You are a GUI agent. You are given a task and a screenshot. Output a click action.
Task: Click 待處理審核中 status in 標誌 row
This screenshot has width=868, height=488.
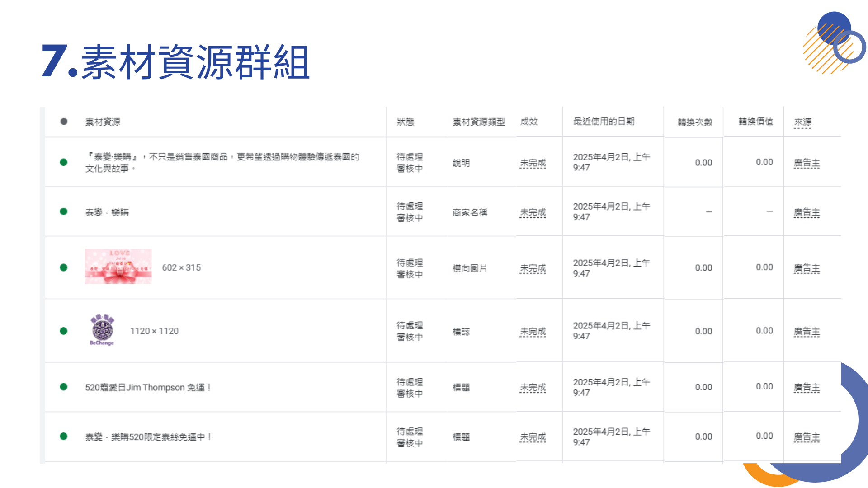pyautogui.click(x=410, y=331)
